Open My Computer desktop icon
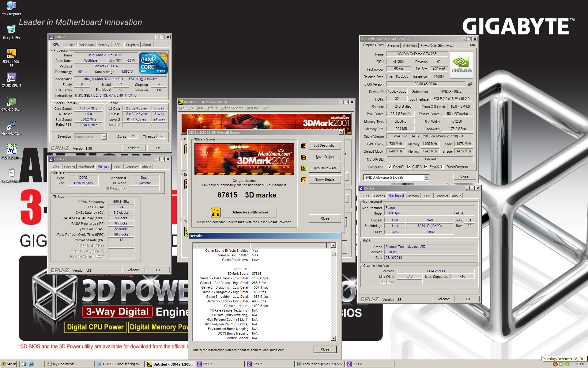588x368 pixels. pyautogui.click(x=11, y=8)
